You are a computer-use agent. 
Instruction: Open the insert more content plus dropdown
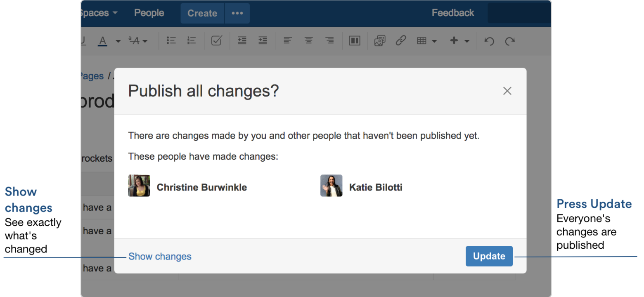coord(466,41)
